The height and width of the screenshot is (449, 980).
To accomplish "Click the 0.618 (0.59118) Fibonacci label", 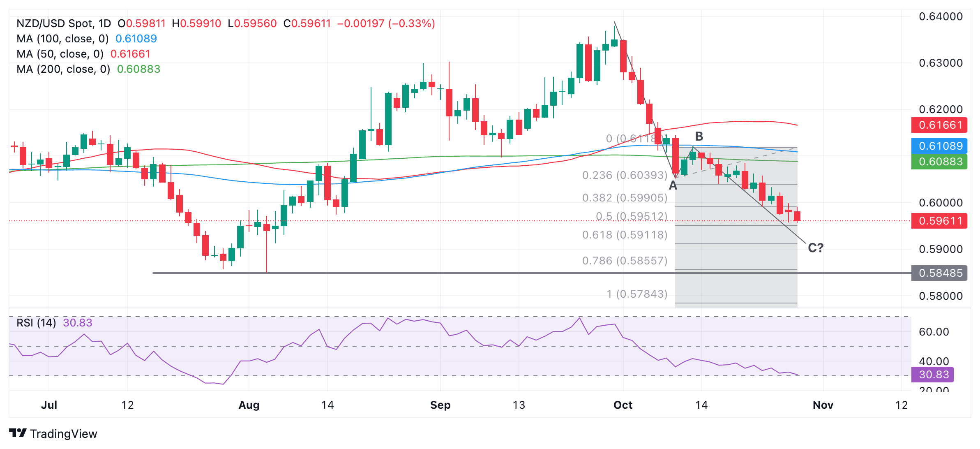I will point(625,235).
